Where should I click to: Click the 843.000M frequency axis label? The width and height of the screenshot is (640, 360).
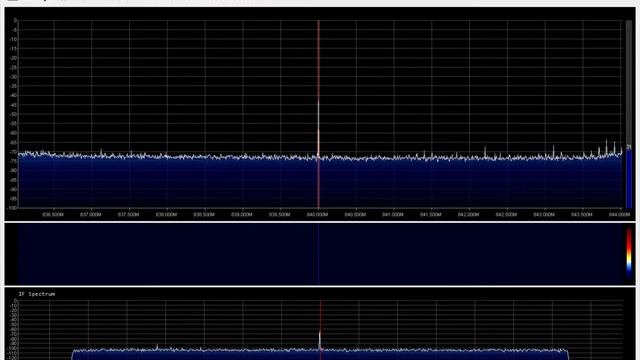pos(544,215)
